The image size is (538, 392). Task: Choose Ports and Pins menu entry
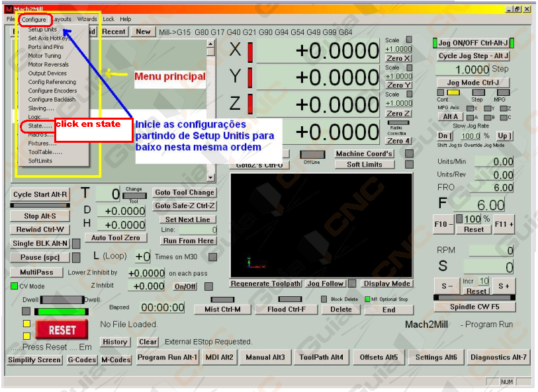coord(46,47)
